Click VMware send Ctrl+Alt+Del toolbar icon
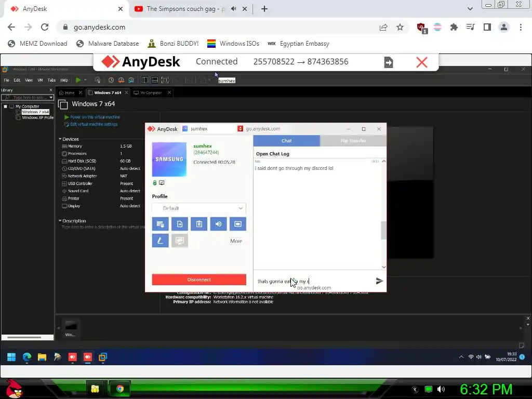The width and height of the screenshot is (532, 399). pos(97,80)
